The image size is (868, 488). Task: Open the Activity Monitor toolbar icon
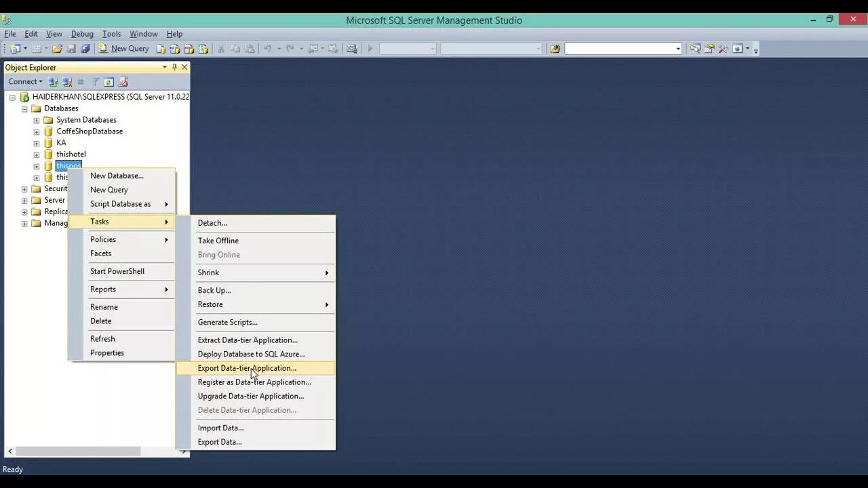(x=352, y=49)
